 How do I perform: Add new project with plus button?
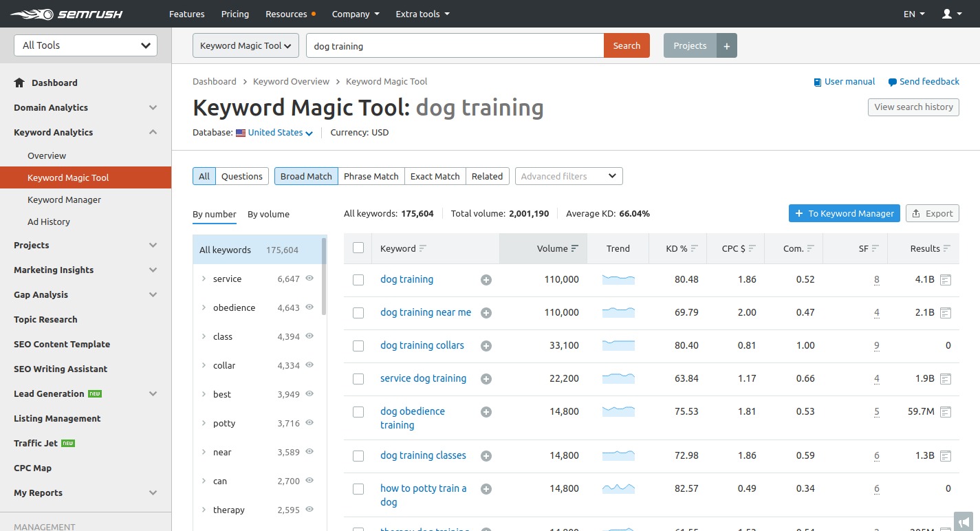pyautogui.click(x=726, y=46)
